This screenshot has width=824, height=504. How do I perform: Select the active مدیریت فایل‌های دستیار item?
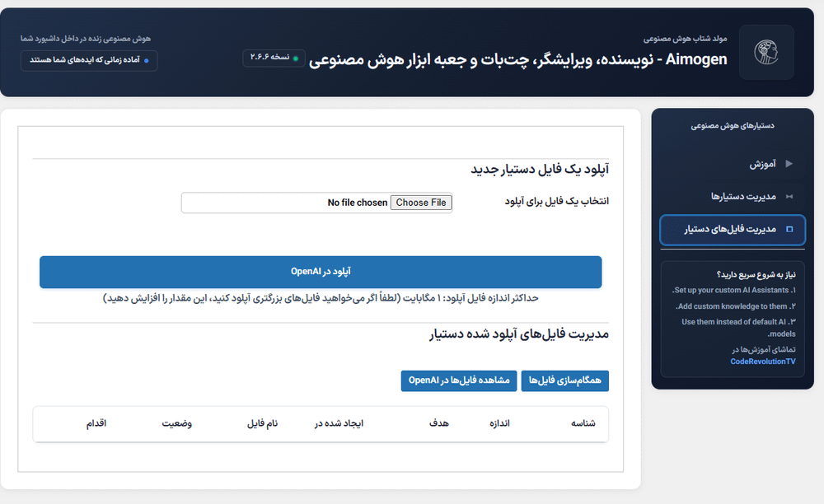click(x=732, y=230)
